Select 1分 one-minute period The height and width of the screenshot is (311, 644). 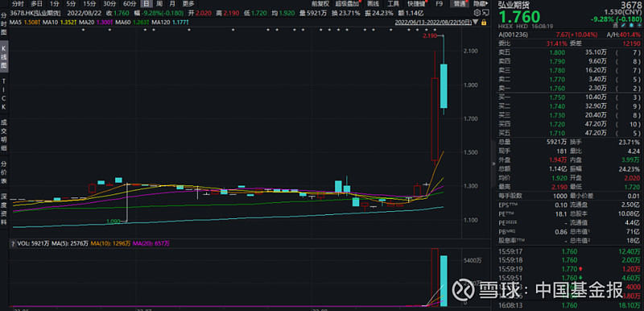pos(55,4)
